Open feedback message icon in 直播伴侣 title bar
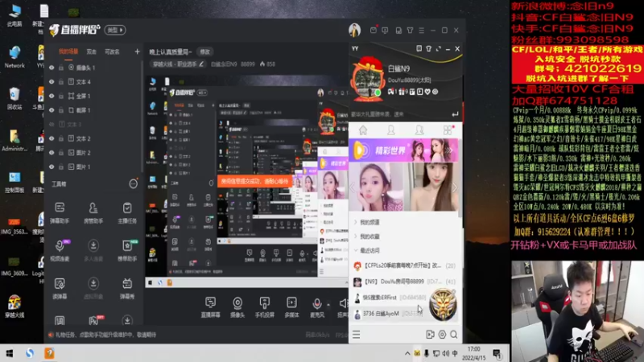This screenshot has width=644, height=362. point(385,31)
